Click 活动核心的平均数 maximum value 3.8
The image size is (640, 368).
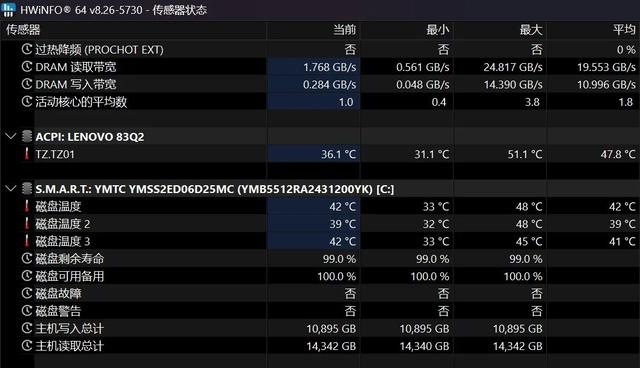coord(532,102)
